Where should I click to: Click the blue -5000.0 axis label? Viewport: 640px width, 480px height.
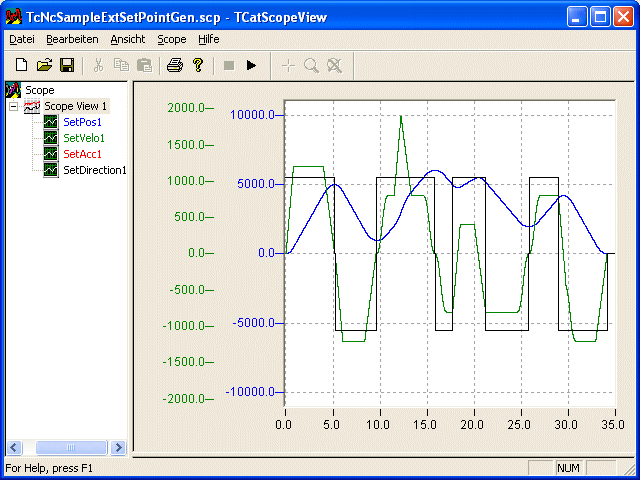(253, 323)
